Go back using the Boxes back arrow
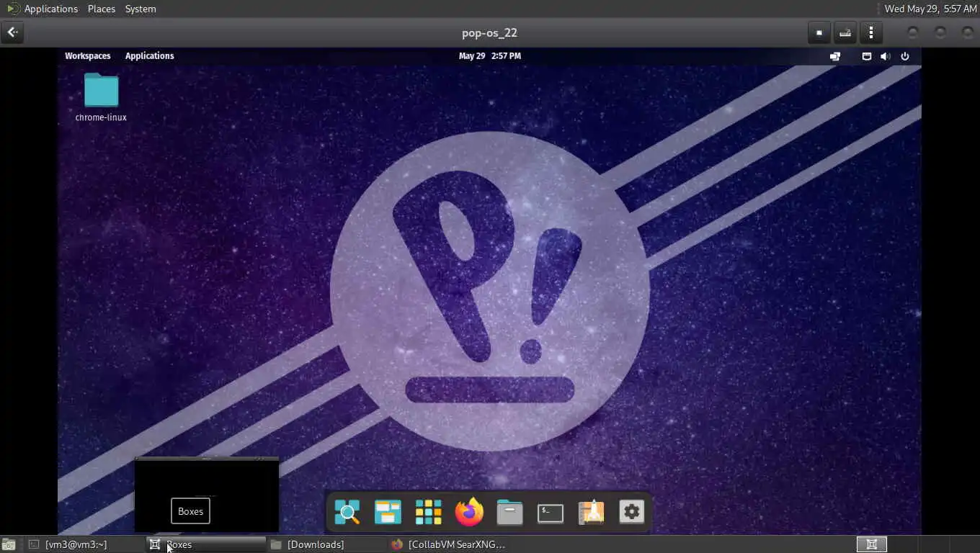Viewport: 980px width, 553px height. pyautogui.click(x=12, y=32)
